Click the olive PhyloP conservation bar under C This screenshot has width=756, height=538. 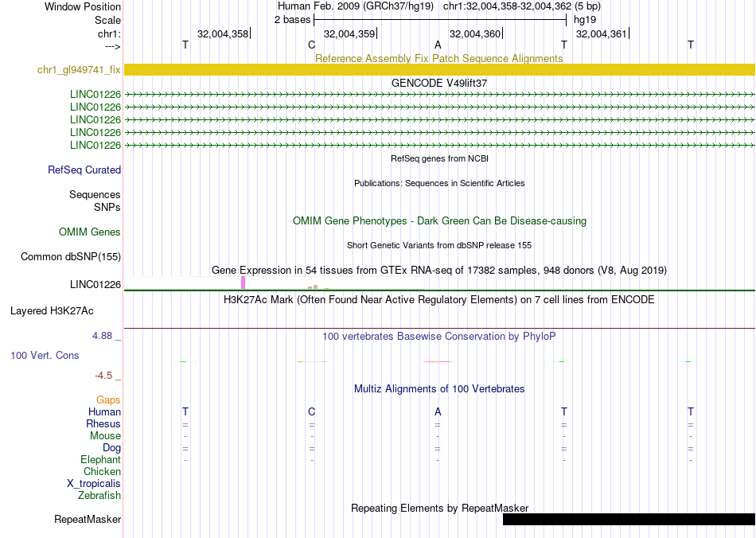pyautogui.click(x=311, y=361)
